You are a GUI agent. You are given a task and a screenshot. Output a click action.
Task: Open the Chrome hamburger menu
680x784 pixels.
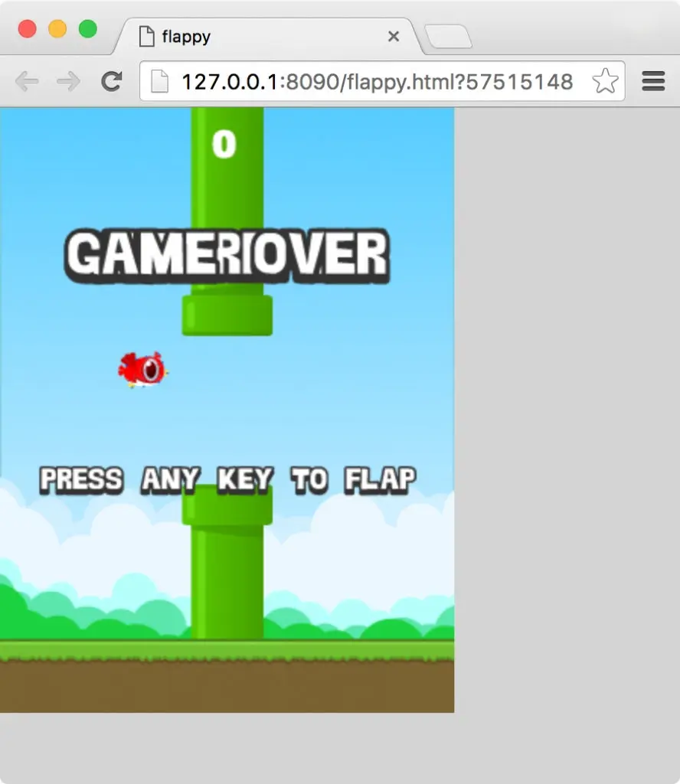pyautogui.click(x=652, y=81)
